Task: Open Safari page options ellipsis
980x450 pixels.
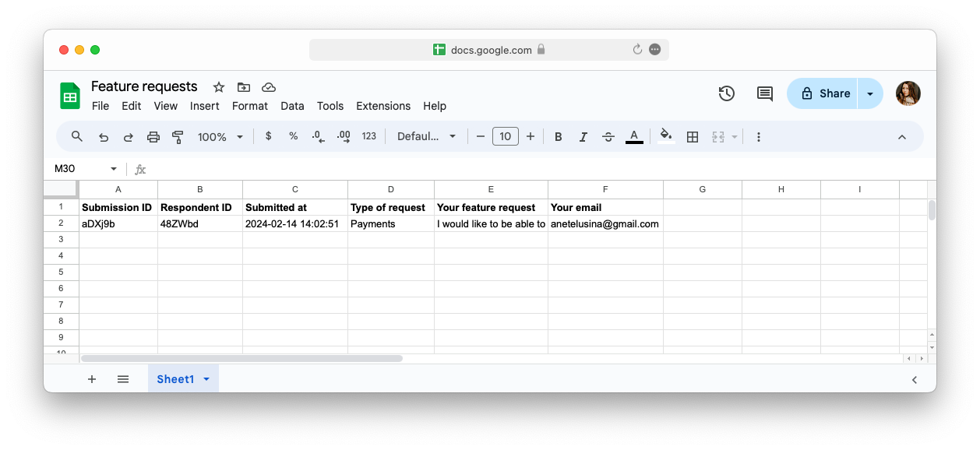Action: (x=655, y=50)
